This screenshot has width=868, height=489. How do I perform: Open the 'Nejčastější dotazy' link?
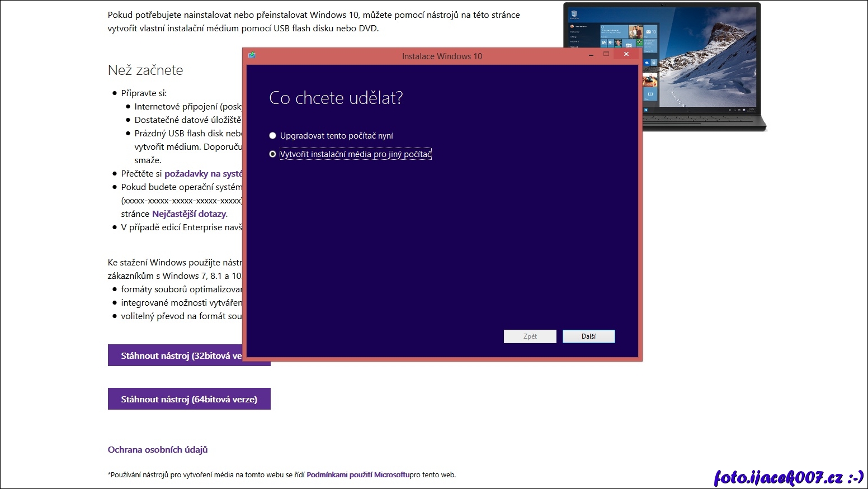click(189, 214)
